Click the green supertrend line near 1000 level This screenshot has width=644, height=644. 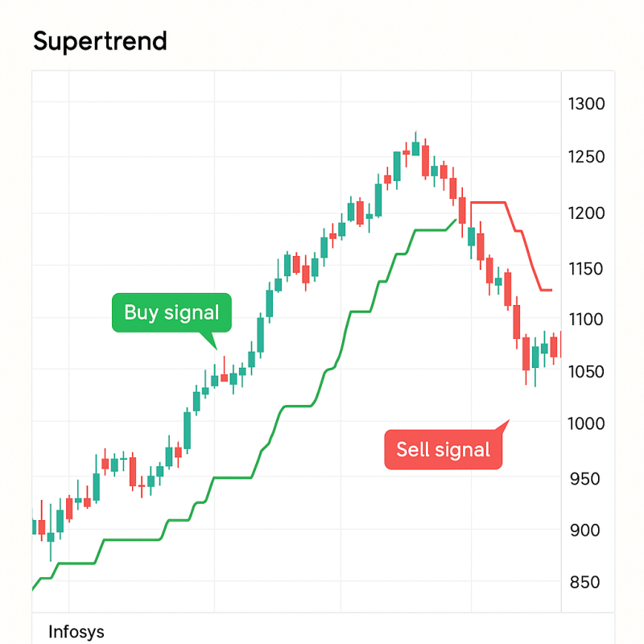297,406
